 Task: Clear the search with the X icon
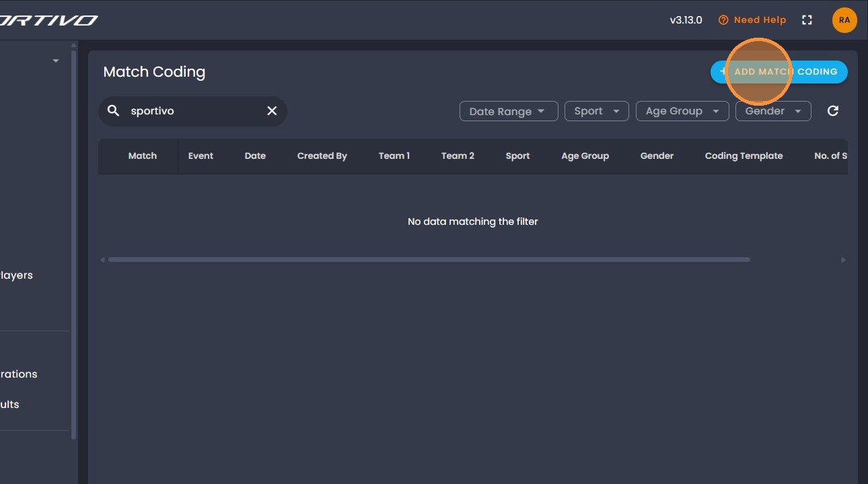pyautogui.click(x=272, y=111)
